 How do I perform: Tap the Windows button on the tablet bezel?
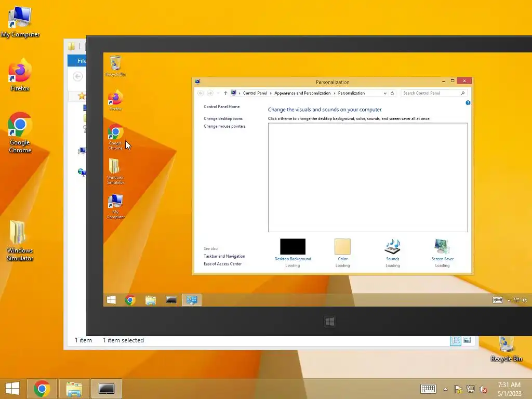[x=329, y=321]
